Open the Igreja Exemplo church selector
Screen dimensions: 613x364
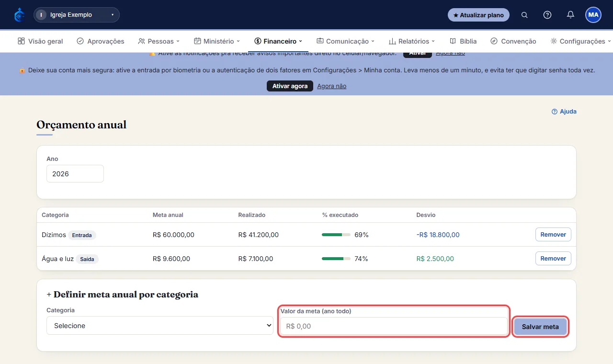coord(77,15)
